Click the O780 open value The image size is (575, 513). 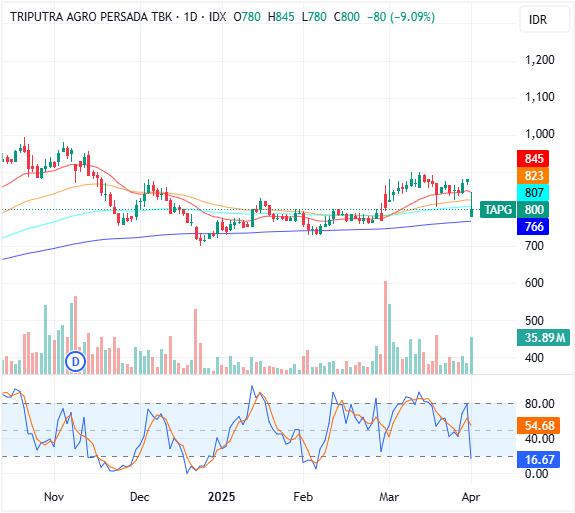coord(247,17)
